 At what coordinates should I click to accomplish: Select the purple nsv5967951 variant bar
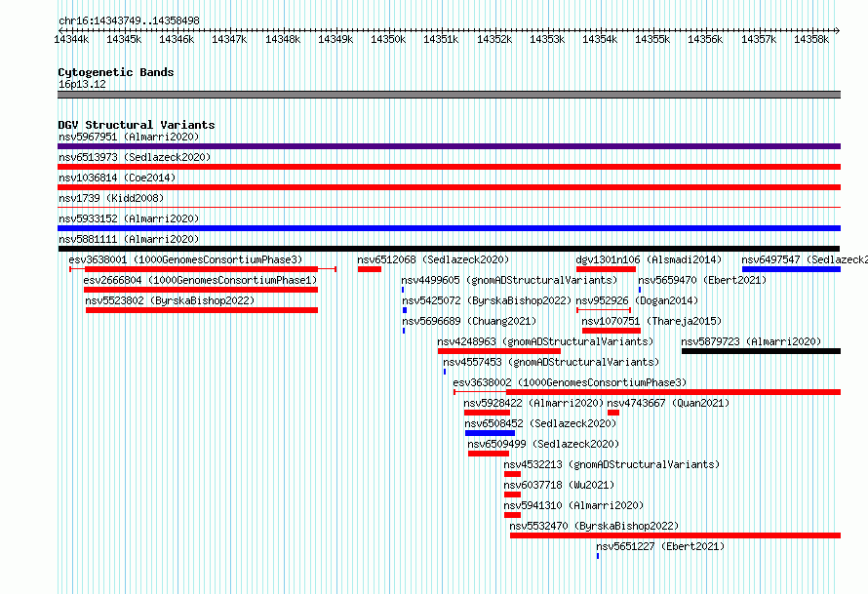449,146
